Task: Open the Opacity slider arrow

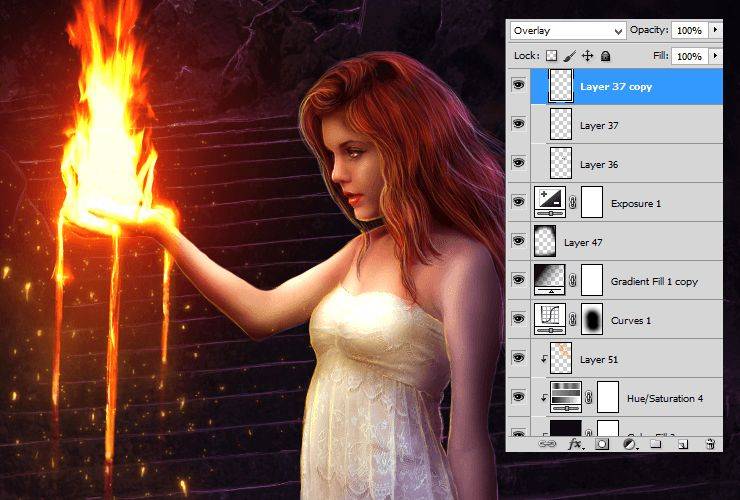Action: click(x=715, y=30)
